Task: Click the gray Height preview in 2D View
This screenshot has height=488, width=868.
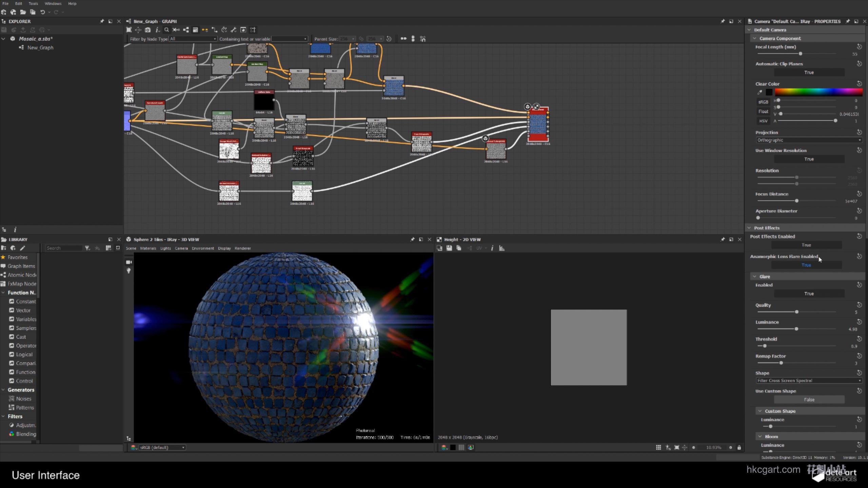Action: point(589,347)
